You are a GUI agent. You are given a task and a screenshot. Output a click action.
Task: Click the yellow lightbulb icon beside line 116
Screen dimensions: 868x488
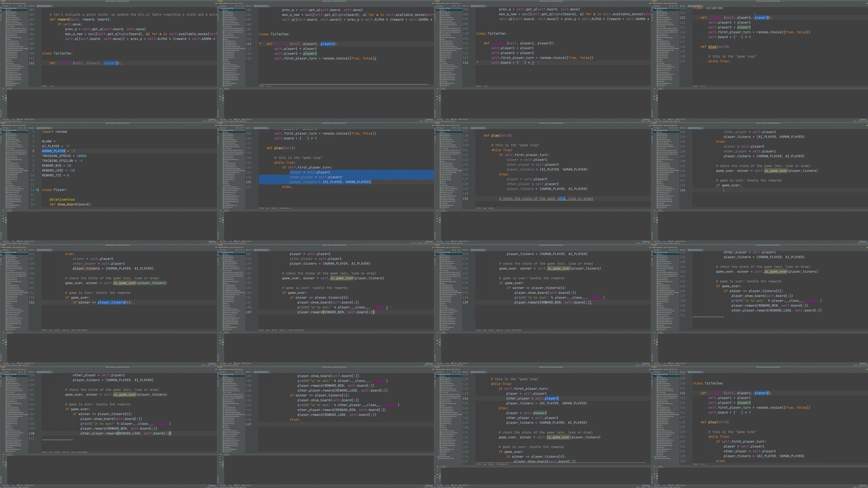477,62
